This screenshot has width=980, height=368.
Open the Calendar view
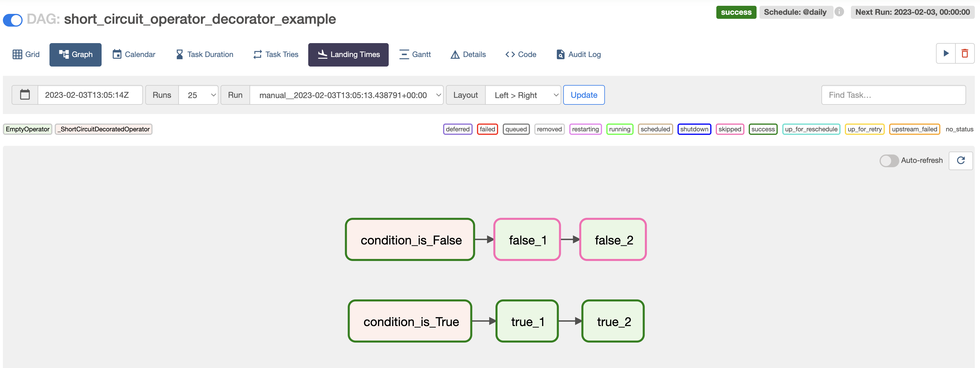(x=134, y=54)
